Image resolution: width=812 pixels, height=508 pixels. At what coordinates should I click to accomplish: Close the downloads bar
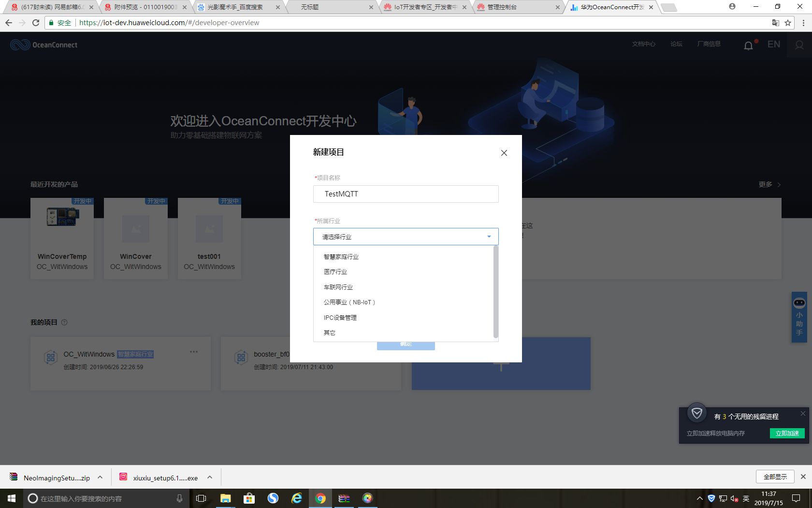pyautogui.click(x=803, y=477)
